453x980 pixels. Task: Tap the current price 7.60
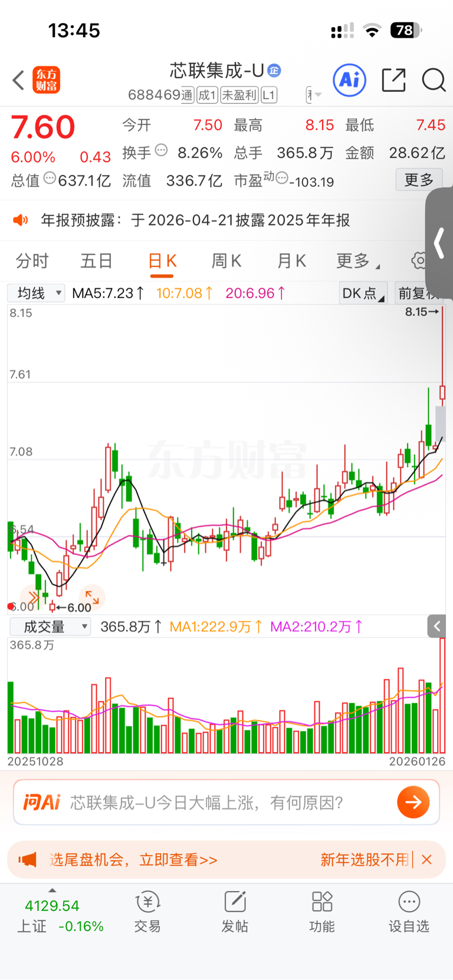[43, 127]
